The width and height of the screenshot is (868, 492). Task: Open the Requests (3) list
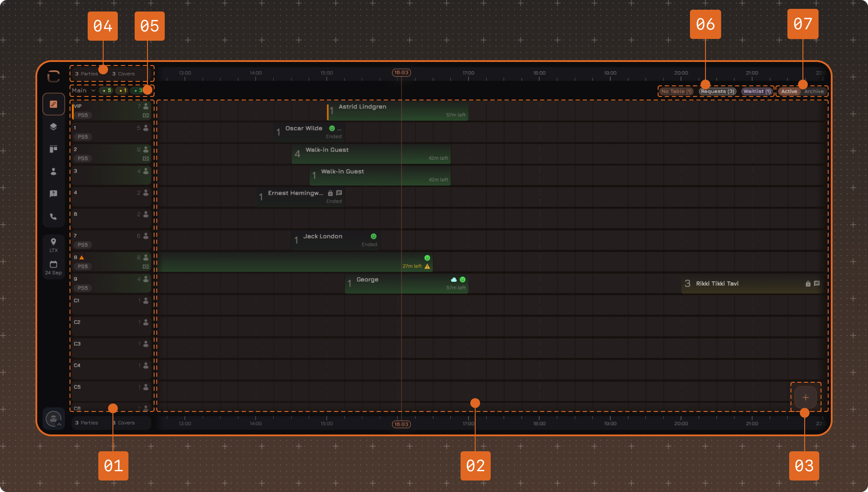718,92
